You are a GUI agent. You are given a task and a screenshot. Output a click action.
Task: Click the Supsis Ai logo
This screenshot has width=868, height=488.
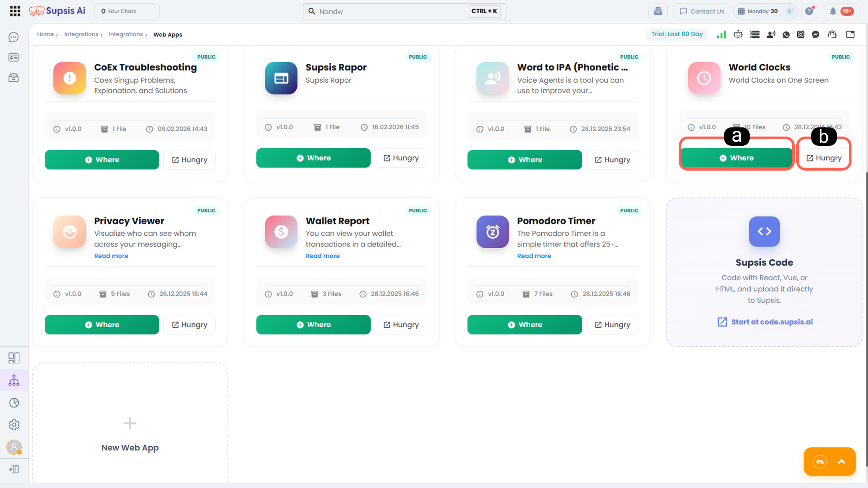(57, 11)
